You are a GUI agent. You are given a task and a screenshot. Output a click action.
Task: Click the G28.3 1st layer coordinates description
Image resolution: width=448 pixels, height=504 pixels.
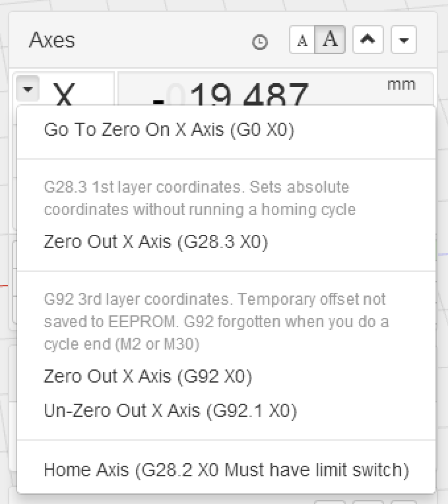point(200,199)
